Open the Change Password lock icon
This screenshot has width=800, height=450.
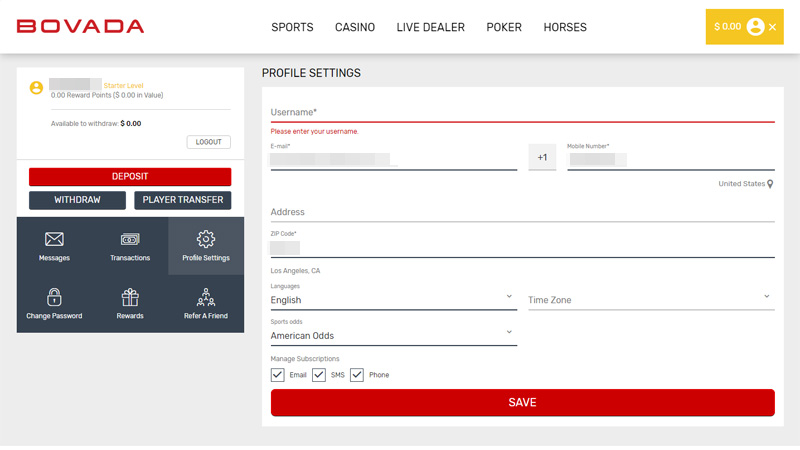(x=54, y=297)
